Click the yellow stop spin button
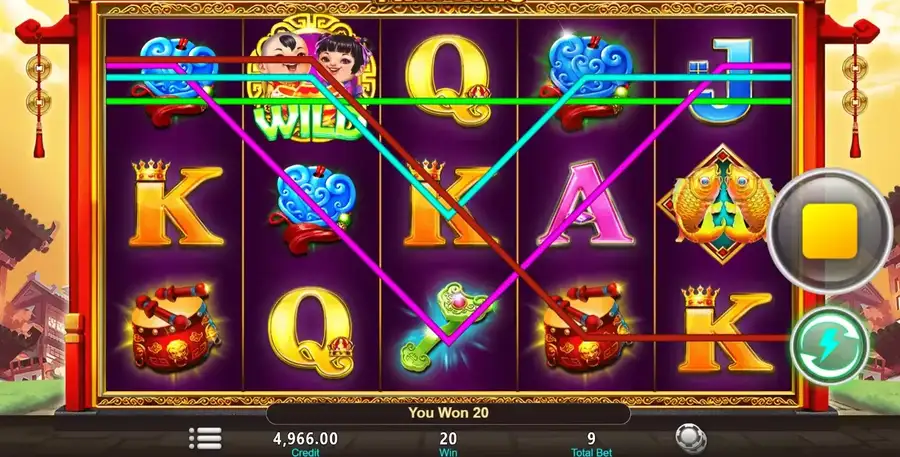Screen dimensions: 900x457 [829, 231]
